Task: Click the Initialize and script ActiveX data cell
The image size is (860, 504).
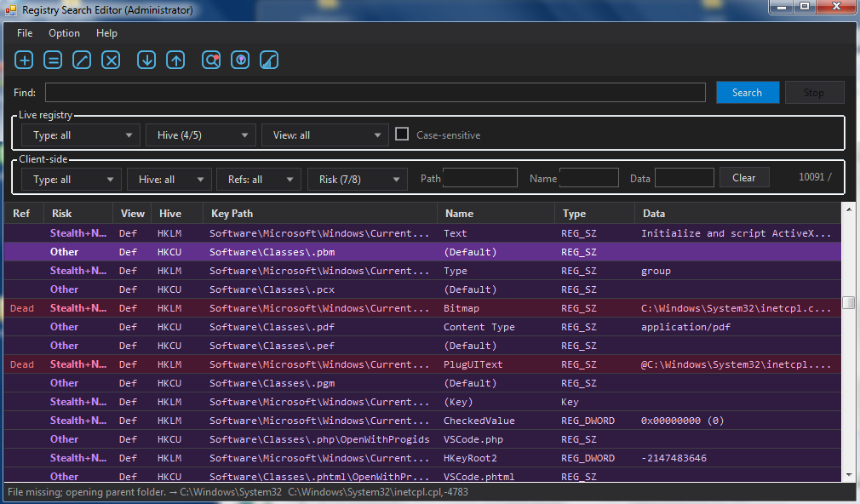Action: [736, 233]
